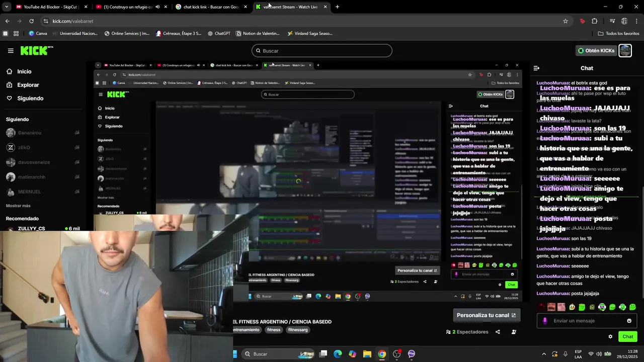Open Notion de Valentin bookmark
This screenshot has width=644, height=362.
coord(258,34)
